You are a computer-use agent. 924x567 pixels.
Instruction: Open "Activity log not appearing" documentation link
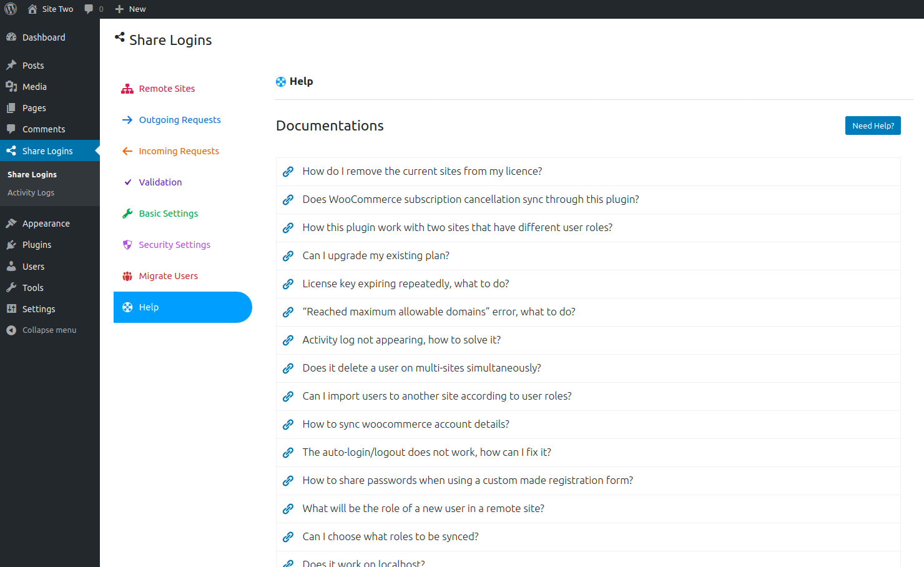click(x=401, y=340)
